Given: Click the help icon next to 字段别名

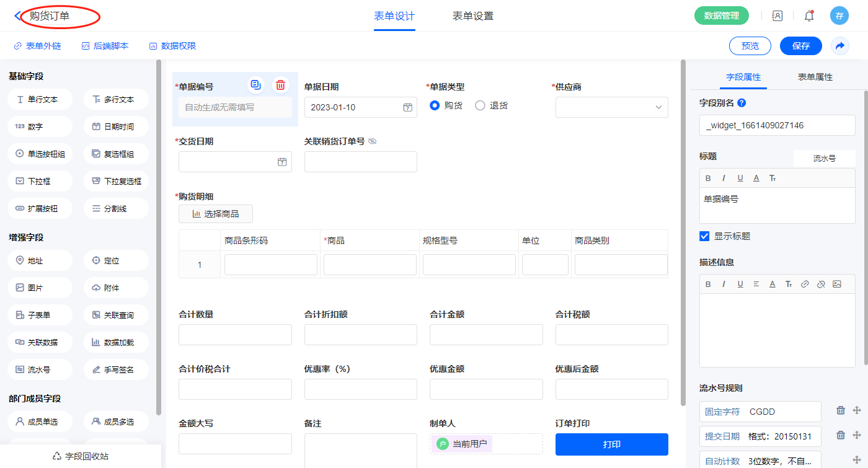Looking at the screenshot, I should pos(742,103).
